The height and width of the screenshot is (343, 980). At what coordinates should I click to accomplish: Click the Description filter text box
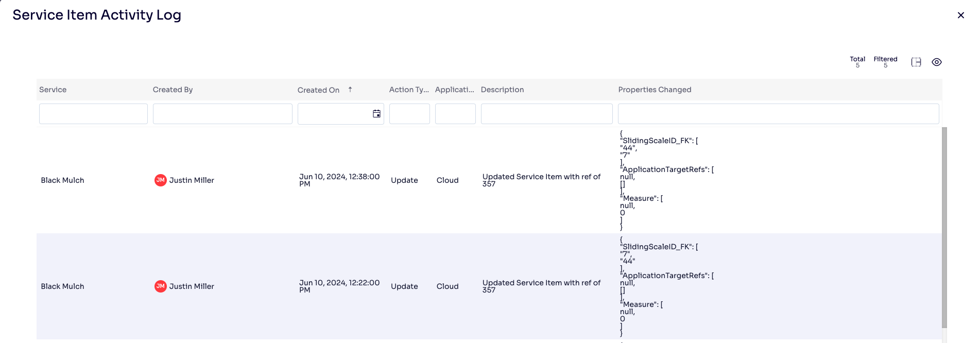[x=546, y=114]
